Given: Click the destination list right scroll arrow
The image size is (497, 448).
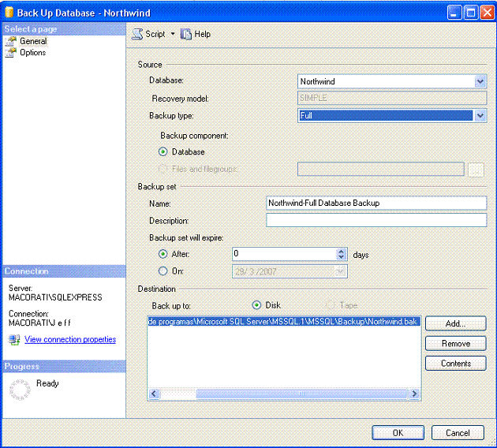Looking at the screenshot, I should [414, 394].
